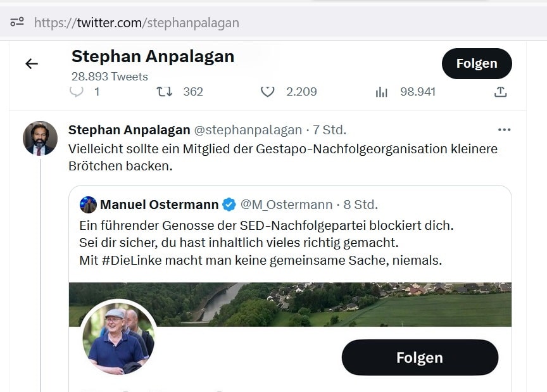The width and height of the screenshot is (547, 392).
Task: Share the tweet via the upload icon
Action: point(500,91)
